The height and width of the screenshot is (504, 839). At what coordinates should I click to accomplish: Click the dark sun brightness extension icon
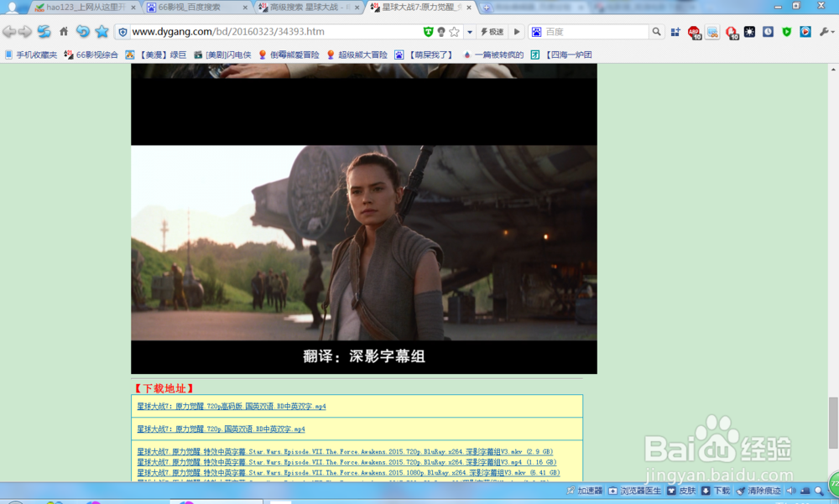[749, 32]
